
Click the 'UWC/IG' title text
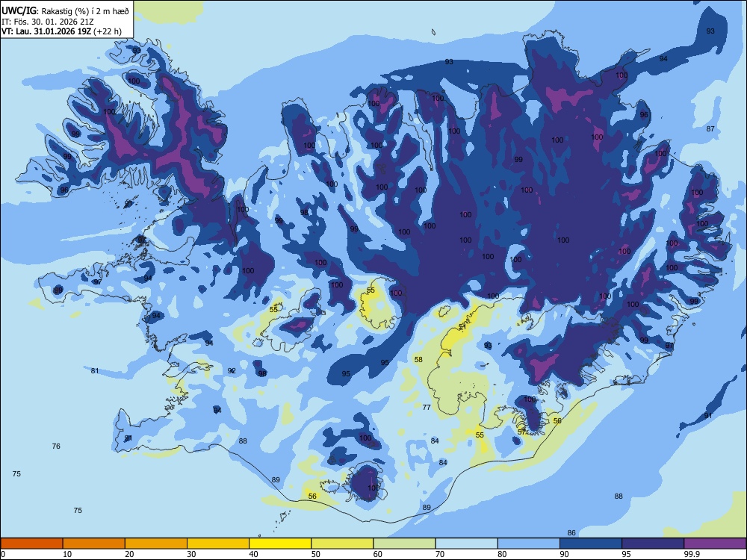pyautogui.click(x=19, y=11)
